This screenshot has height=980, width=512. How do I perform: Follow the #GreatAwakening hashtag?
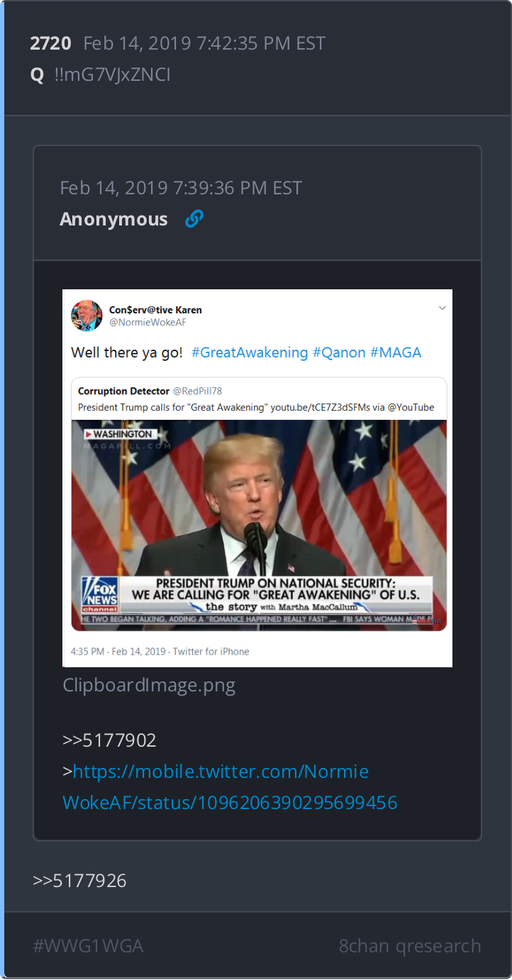click(x=250, y=352)
